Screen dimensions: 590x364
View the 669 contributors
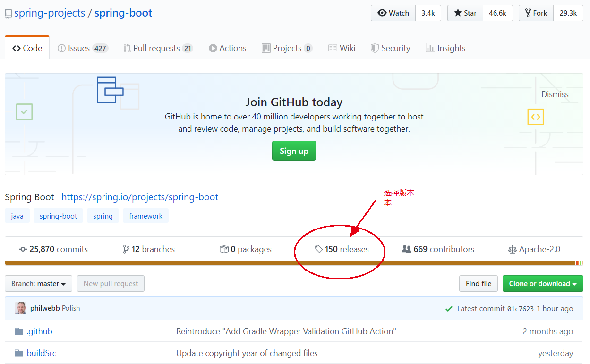[438, 249]
